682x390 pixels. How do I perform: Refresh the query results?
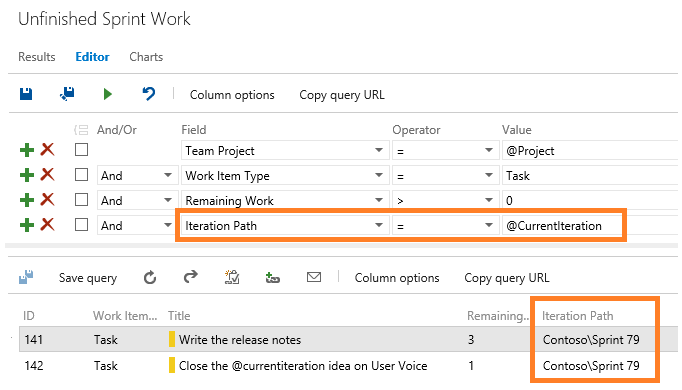(x=150, y=277)
